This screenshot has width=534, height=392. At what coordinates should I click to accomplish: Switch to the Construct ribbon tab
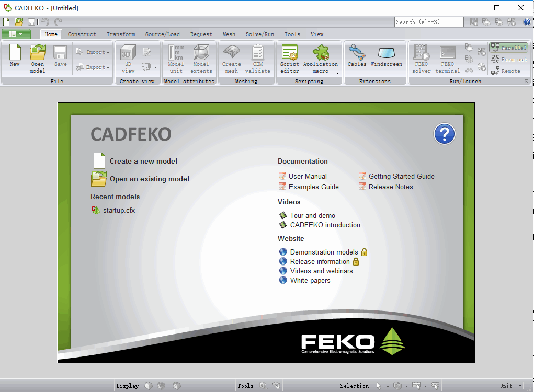tap(82, 34)
